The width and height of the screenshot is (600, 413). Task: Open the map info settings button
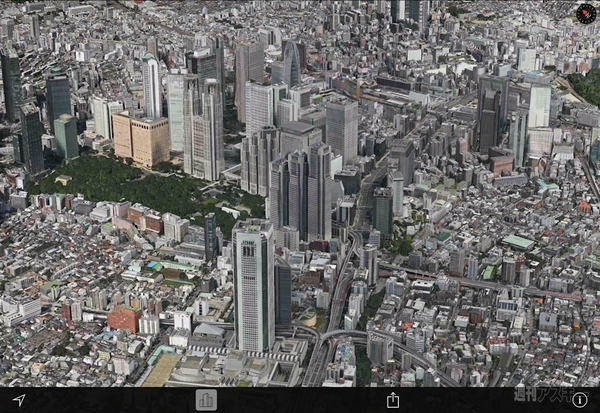580,400
